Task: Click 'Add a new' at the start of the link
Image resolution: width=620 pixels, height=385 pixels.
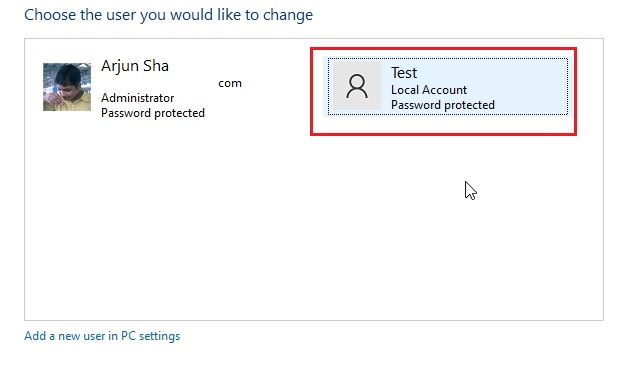Action: coord(52,336)
